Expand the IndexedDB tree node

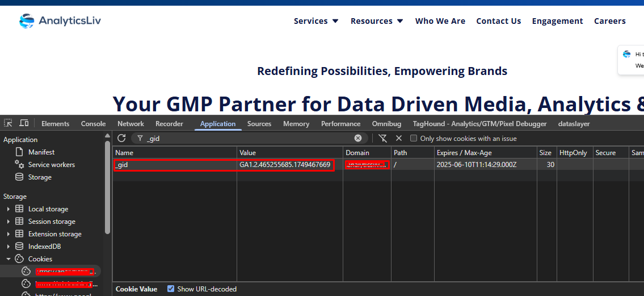[8, 246]
